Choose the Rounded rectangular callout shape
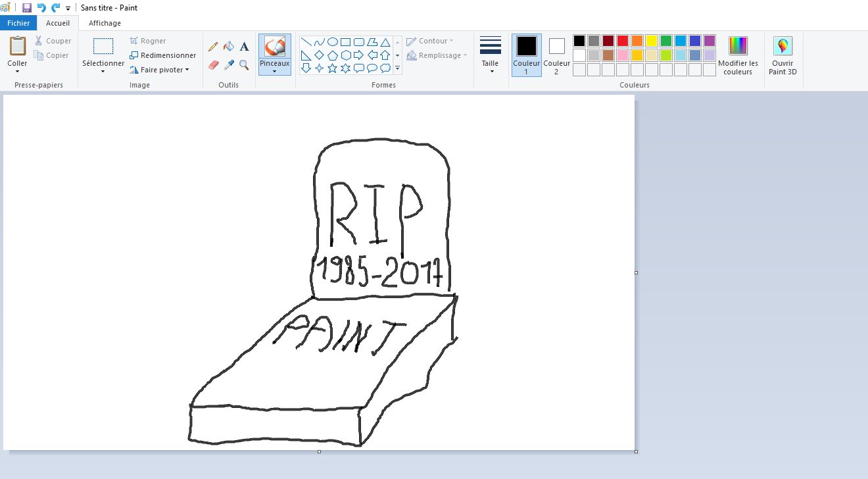 point(359,68)
